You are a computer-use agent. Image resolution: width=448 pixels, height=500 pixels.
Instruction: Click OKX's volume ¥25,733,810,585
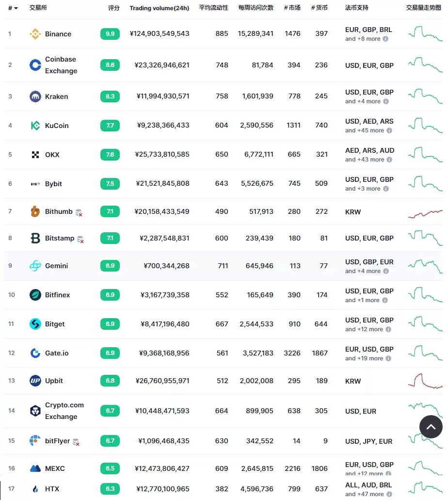162,154
